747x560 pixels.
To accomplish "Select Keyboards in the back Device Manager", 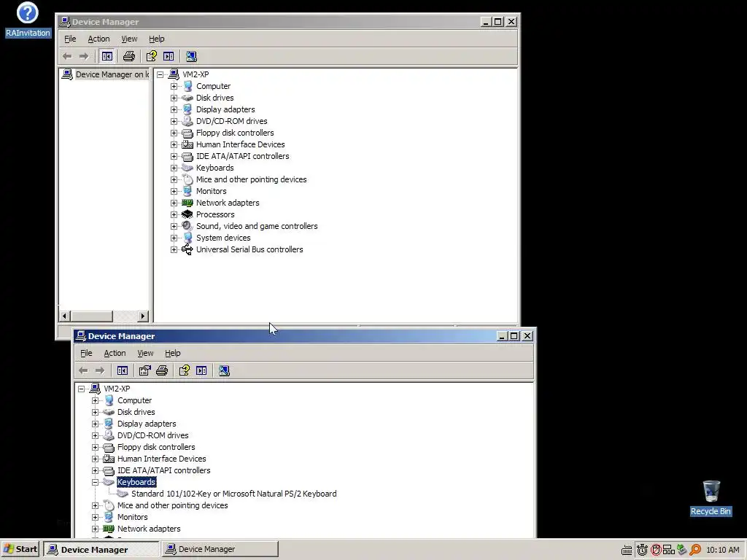I will click(215, 168).
